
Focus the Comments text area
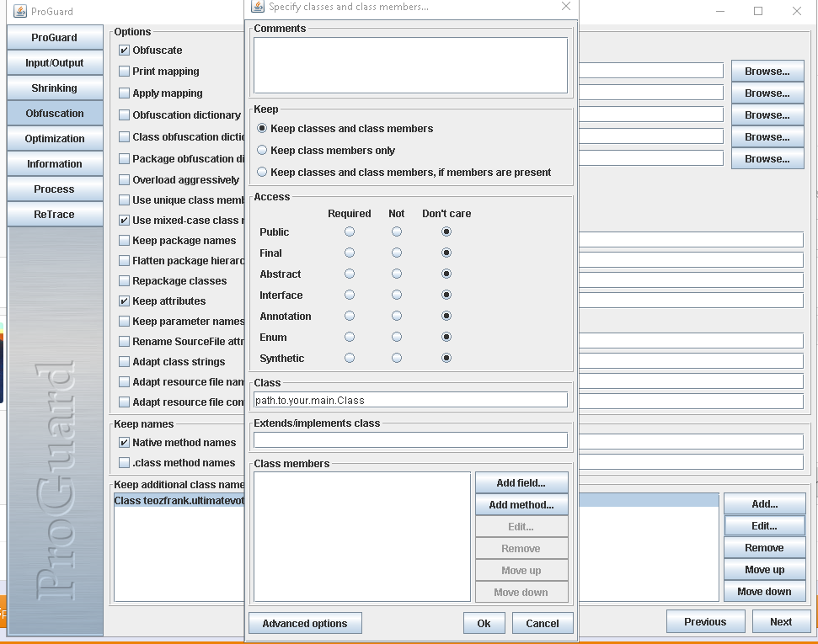tap(410, 65)
